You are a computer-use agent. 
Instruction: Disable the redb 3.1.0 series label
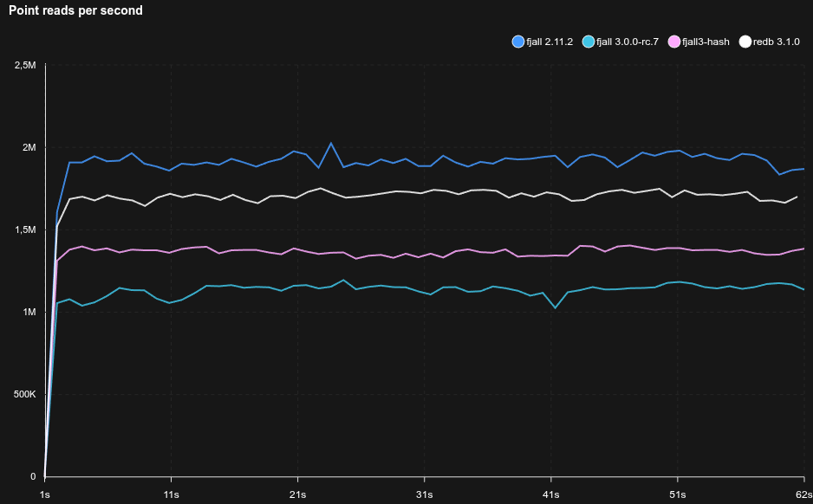coord(776,42)
